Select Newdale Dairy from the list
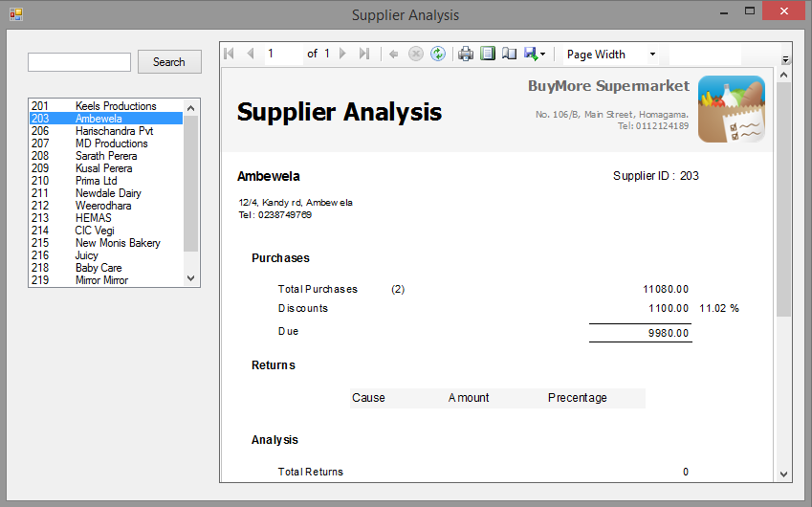812x507 pixels. pyautogui.click(x=108, y=193)
